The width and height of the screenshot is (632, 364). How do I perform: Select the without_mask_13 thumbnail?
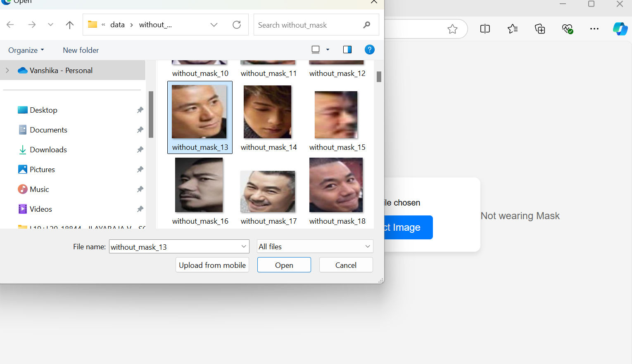pos(199,112)
